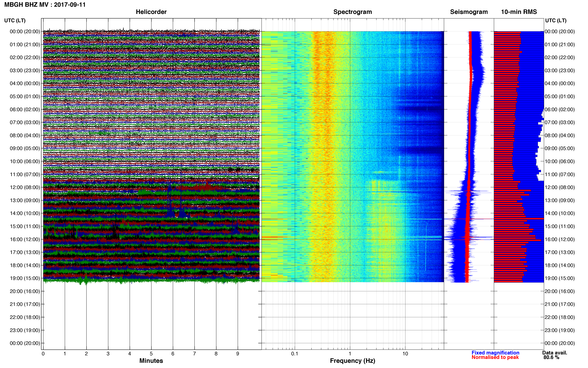Click the minute 5 tick label
Viewport: 588px width, 368px height.
[151, 354]
